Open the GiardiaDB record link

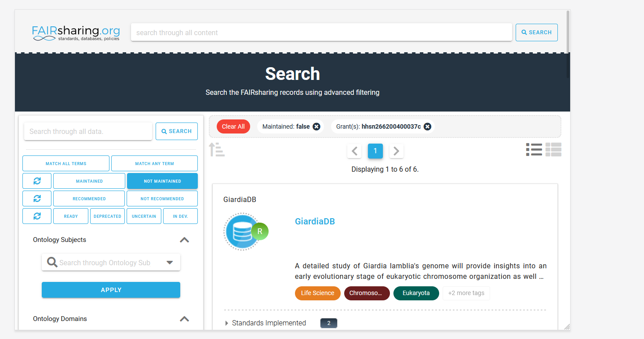point(315,221)
